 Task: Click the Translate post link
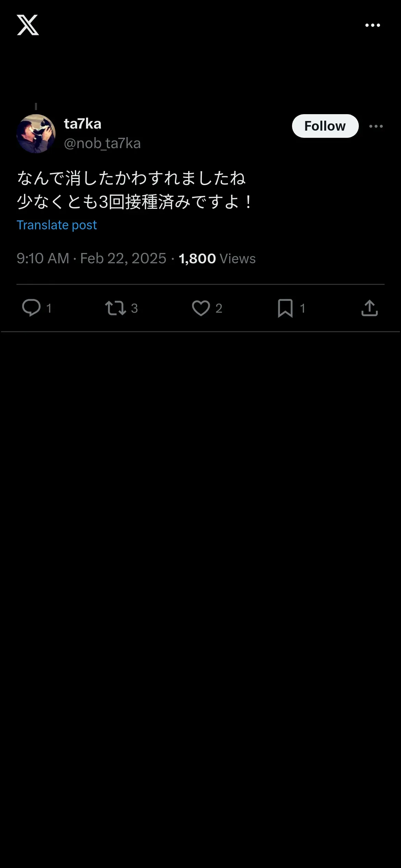(x=57, y=225)
